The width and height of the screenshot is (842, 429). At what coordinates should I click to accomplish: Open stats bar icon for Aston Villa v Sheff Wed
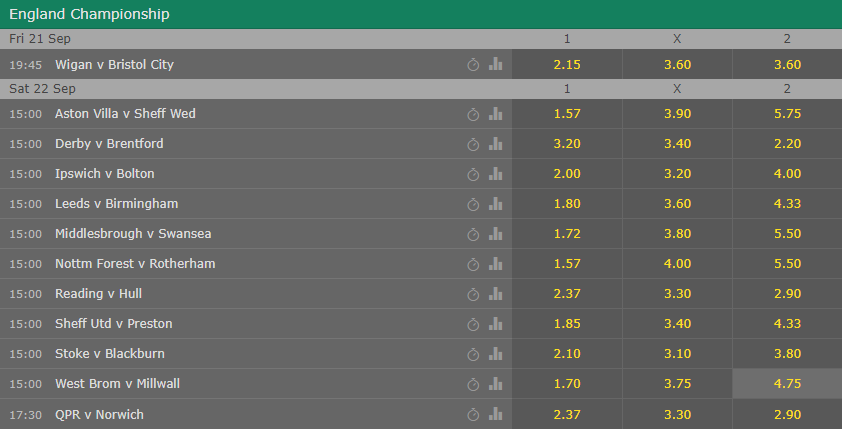tap(496, 114)
